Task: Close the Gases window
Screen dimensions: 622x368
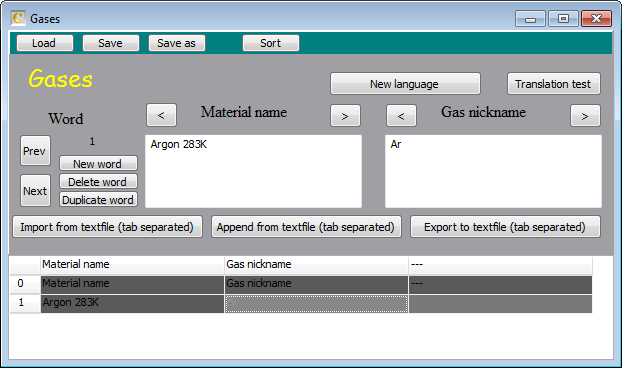Action: point(596,19)
